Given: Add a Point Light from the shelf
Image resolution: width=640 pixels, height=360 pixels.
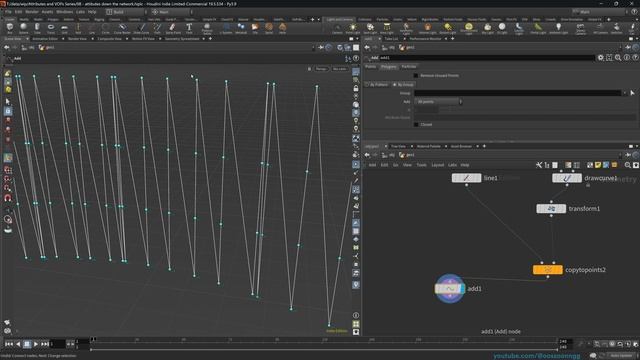Looking at the screenshot, I should [353, 29].
